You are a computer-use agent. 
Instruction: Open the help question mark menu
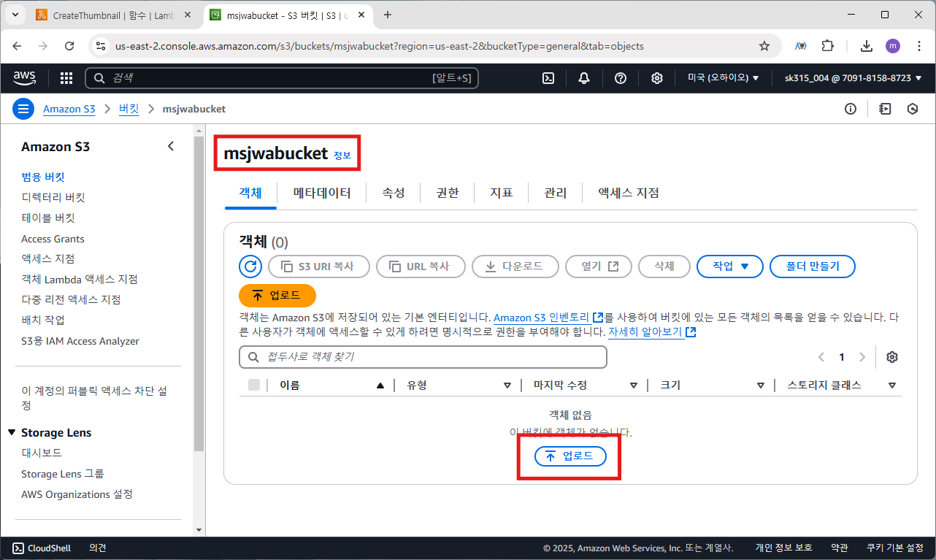click(x=621, y=78)
